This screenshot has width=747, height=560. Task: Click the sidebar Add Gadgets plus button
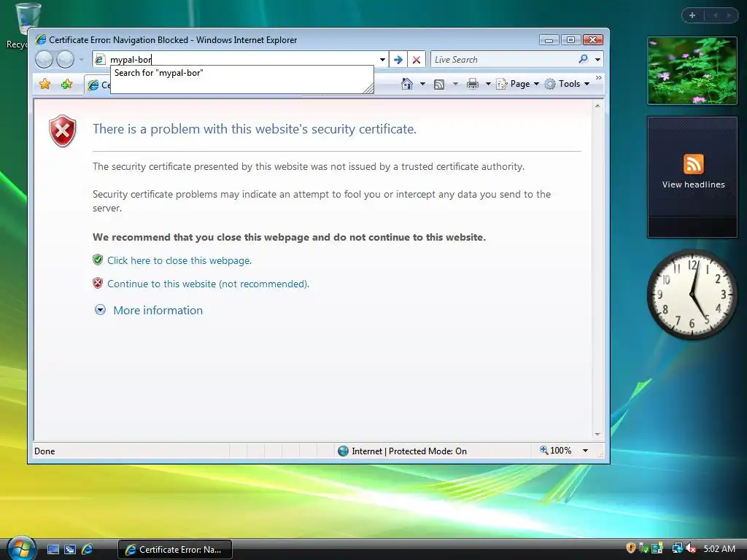pos(692,15)
